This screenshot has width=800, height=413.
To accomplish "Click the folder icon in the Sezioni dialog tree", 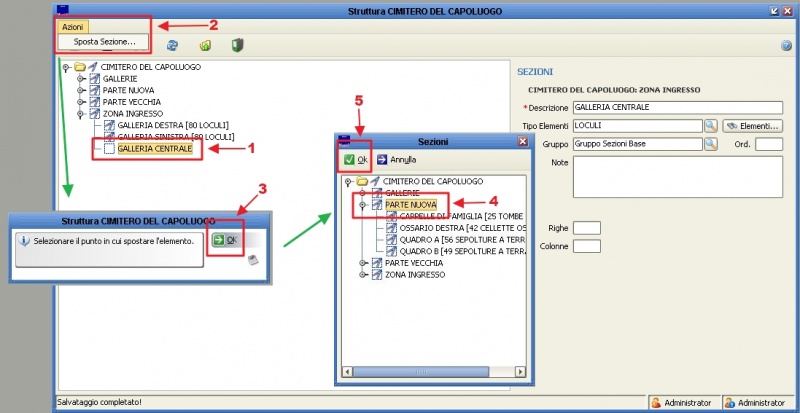I will 362,181.
